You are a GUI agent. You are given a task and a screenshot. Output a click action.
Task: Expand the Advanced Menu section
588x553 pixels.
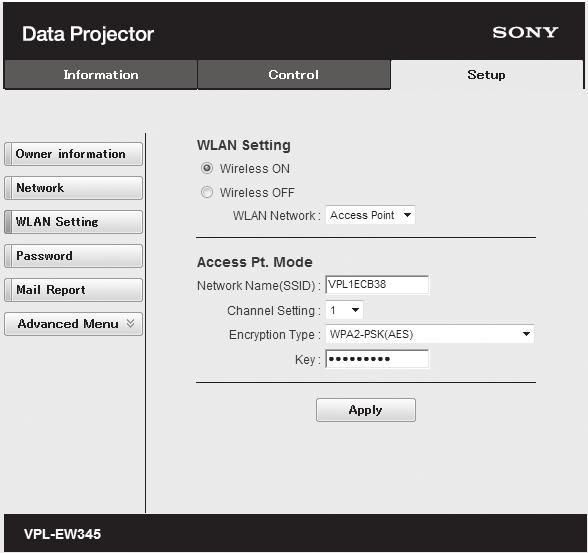pyautogui.click(x=74, y=324)
